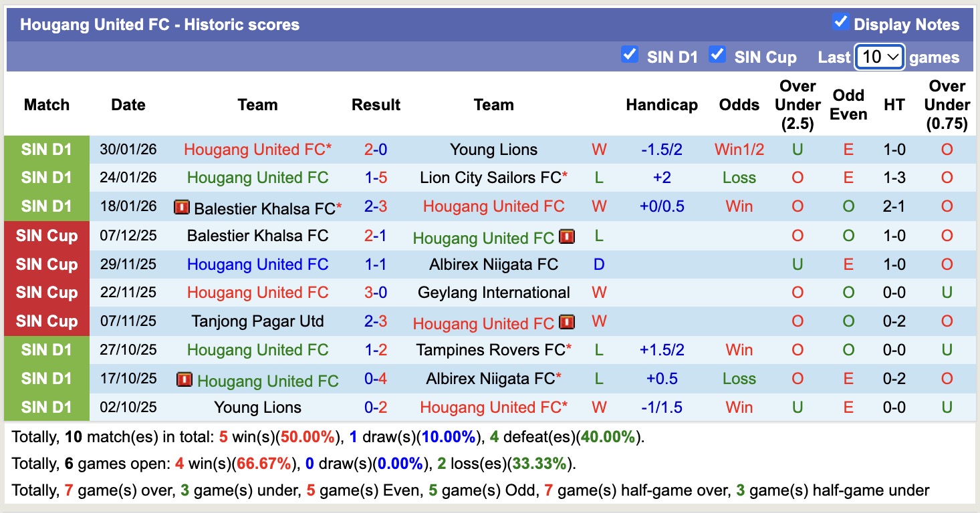Open the Young Lions team page
This screenshot has width=980, height=513.
tap(495, 149)
